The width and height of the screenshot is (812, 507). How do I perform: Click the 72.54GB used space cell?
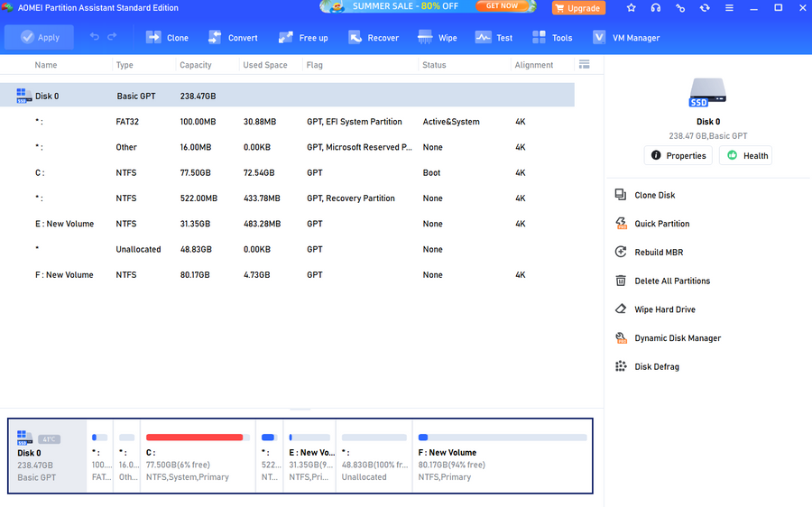[259, 172]
